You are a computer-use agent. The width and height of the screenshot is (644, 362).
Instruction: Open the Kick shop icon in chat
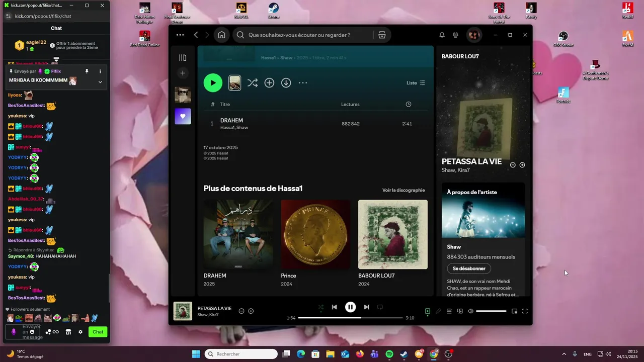point(68,332)
